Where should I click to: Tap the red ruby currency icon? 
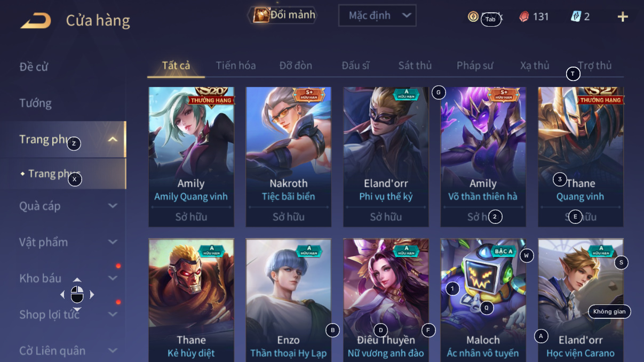pyautogui.click(x=524, y=17)
